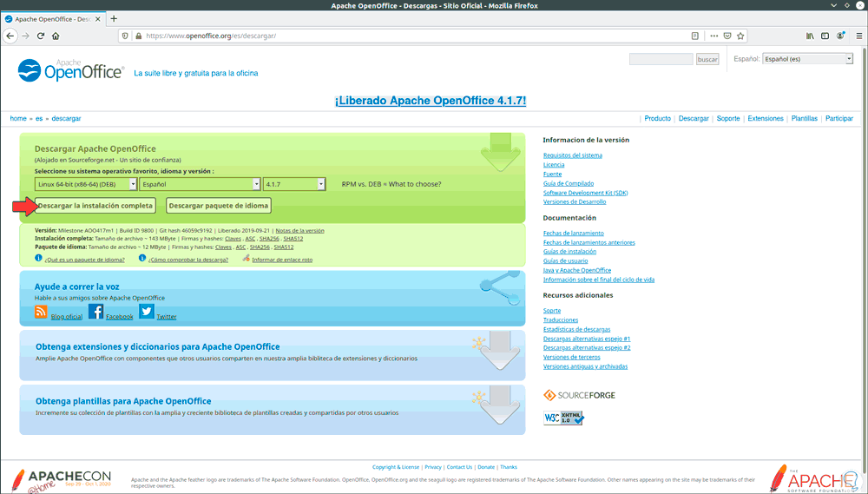868x494 pixels.
Task: Open Participar navigation menu item
Action: pyautogui.click(x=839, y=119)
